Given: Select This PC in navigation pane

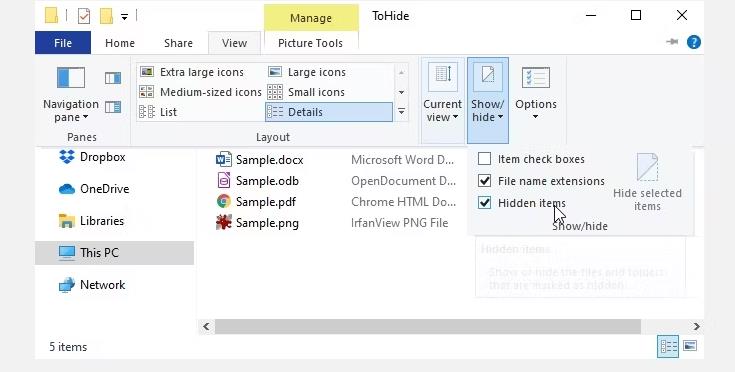Looking at the screenshot, I should 114,253.
